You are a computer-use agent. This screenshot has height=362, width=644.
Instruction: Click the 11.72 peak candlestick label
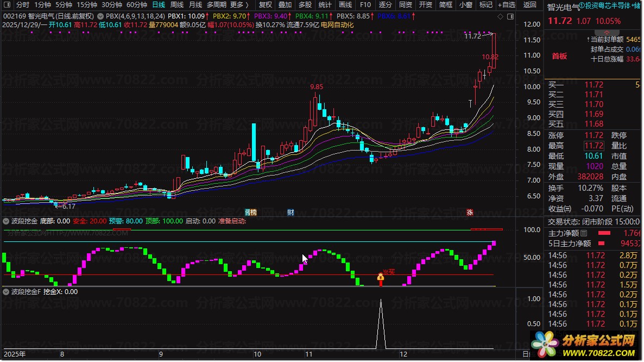click(473, 36)
